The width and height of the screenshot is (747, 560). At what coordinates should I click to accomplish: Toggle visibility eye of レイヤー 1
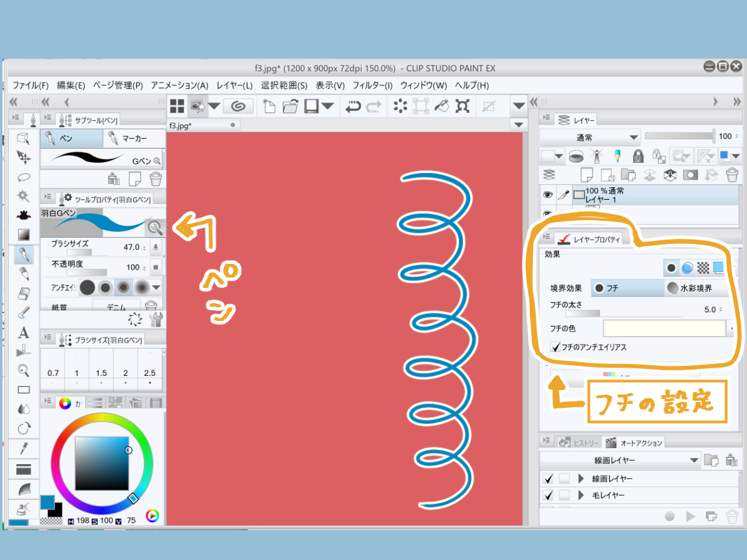548,195
